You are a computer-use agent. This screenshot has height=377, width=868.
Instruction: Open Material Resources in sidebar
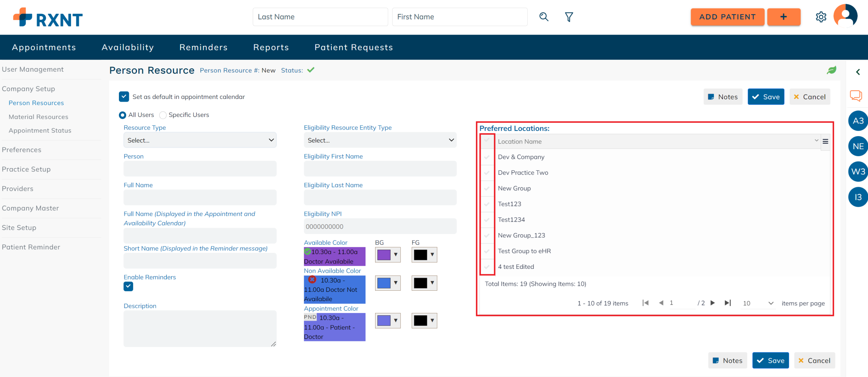pos(38,117)
